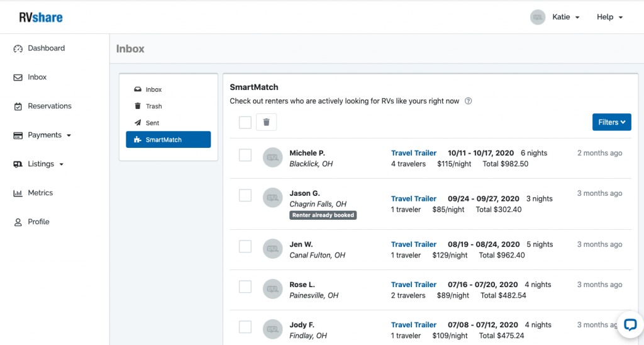This screenshot has height=345, width=644.
Task: Click the 'Total $475.24' amount
Action: tap(501, 336)
